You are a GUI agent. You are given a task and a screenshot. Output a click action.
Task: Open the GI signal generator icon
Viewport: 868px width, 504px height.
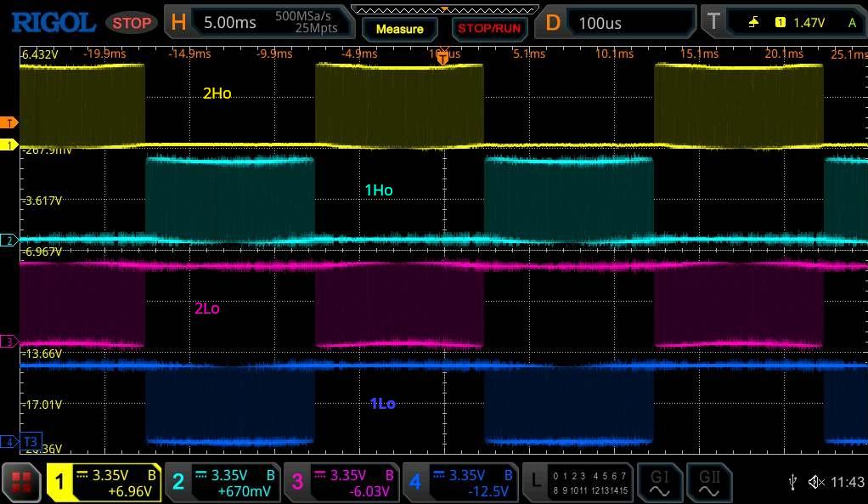point(659,483)
